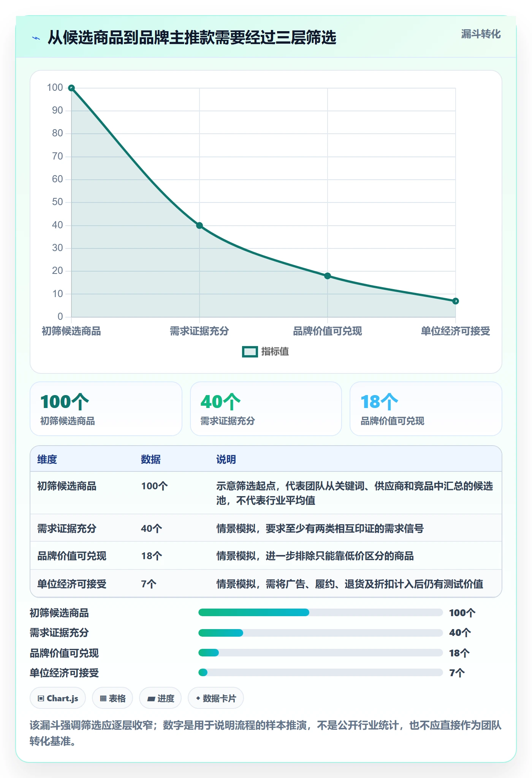
Task: Click the 7个 cell in the table
Action: 149,584
